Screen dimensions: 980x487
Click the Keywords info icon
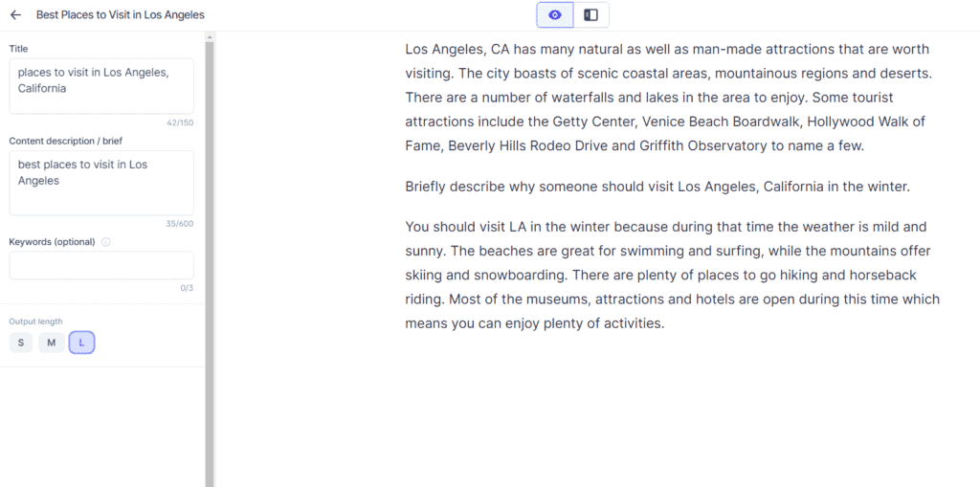coord(105,242)
